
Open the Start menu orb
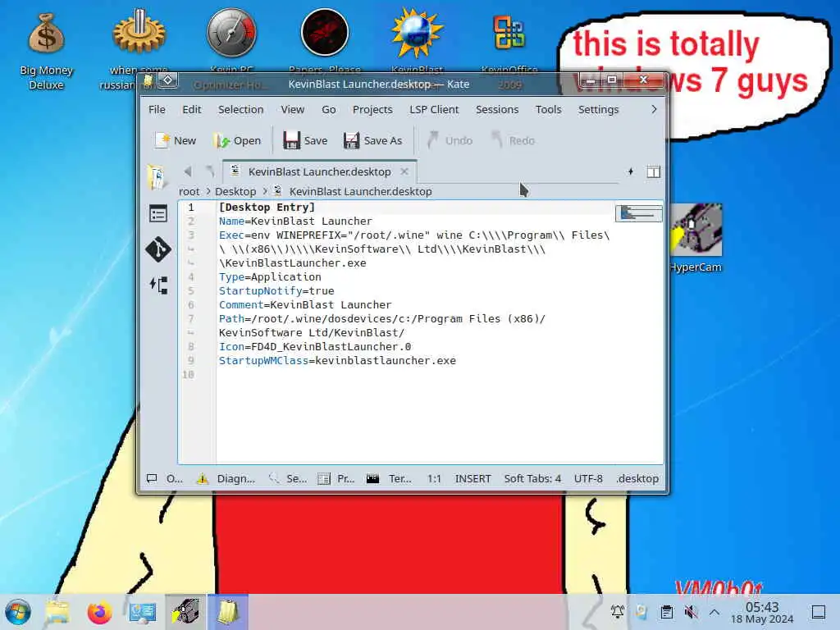coord(18,613)
